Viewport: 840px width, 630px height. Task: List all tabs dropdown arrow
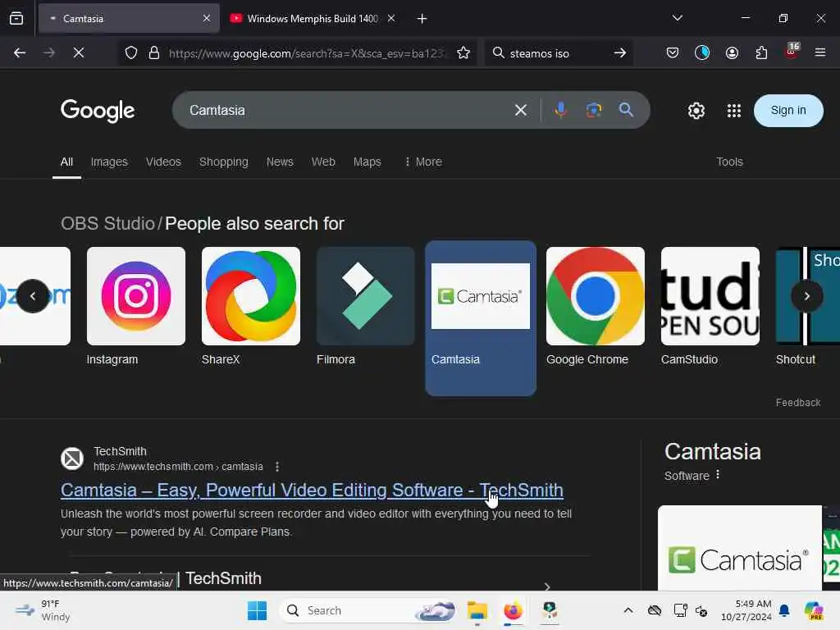point(677,18)
